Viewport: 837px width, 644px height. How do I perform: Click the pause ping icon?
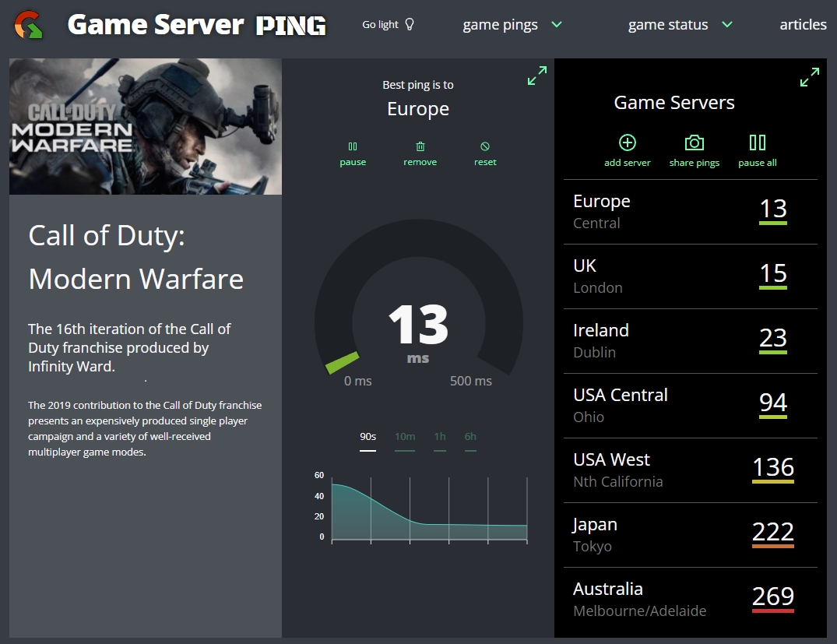click(x=353, y=152)
